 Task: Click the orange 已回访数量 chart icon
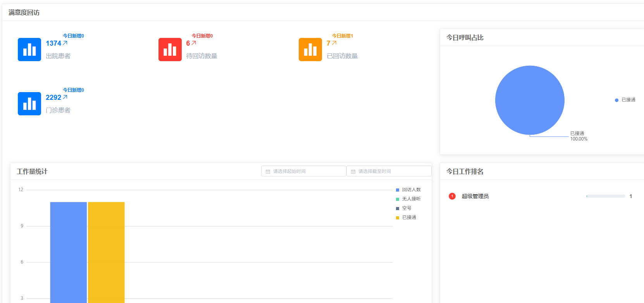[310, 50]
